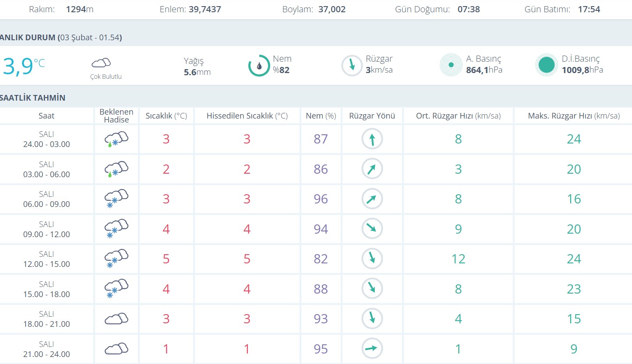632x364 pixels.
Task: Click the Gün Doğumu time 07:38
Action: coord(469,9)
